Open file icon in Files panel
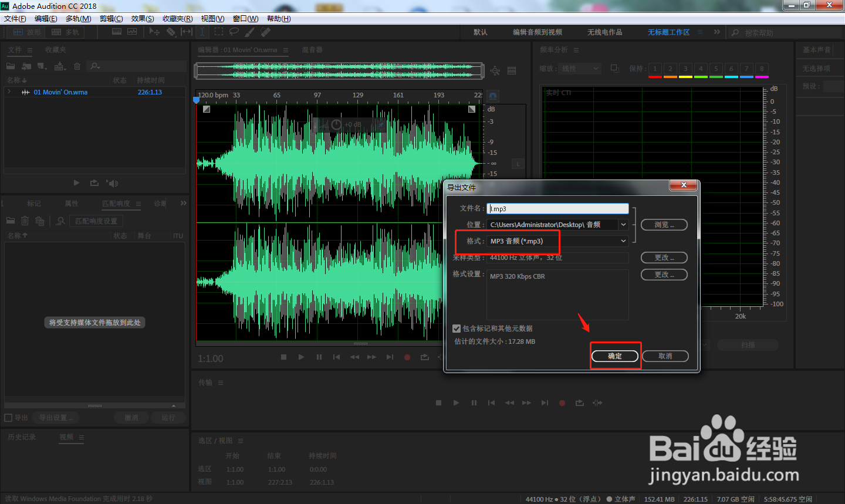845x504 pixels. (11, 66)
